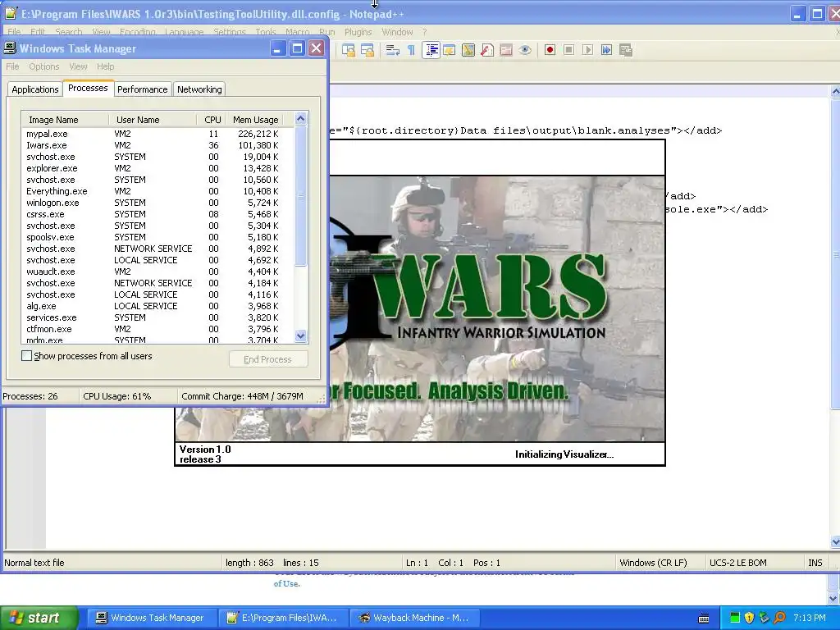
Task: Switch to Windows Task Manager taskbar button
Action: 150,618
